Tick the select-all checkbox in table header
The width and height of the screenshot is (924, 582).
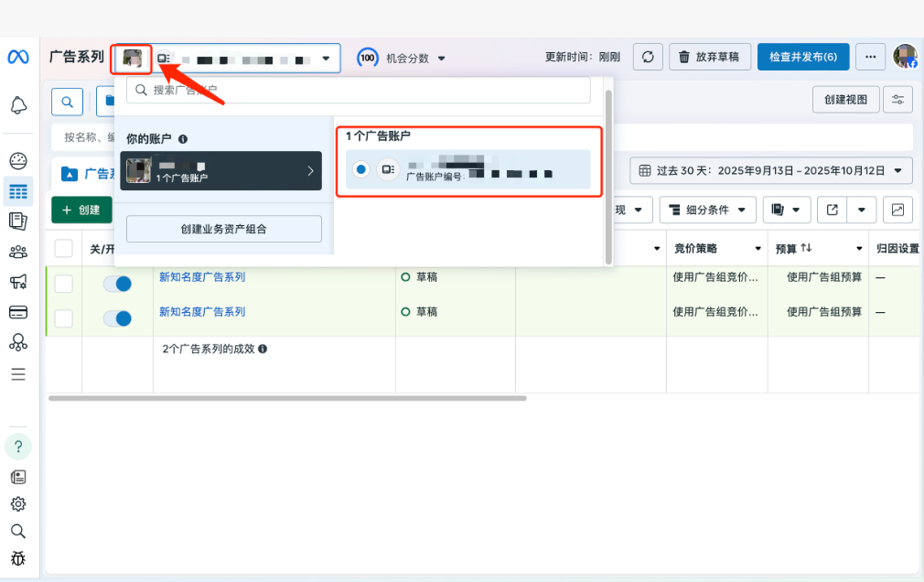coord(64,249)
